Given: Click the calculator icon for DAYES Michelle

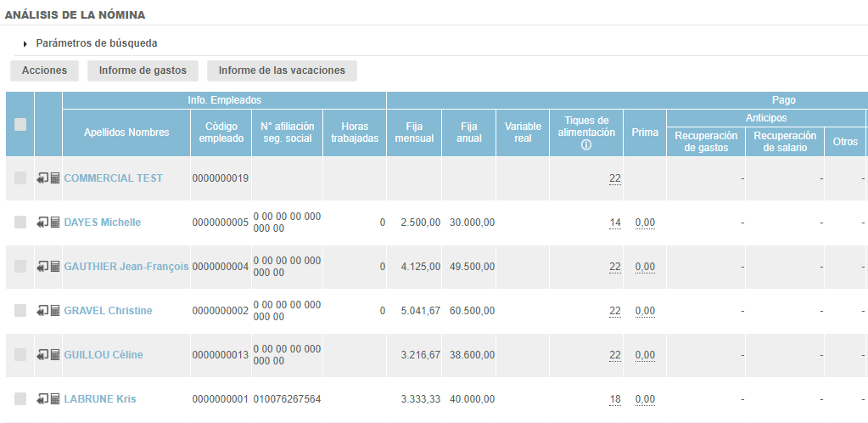Looking at the screenshot, I should (x=55, y=223).
